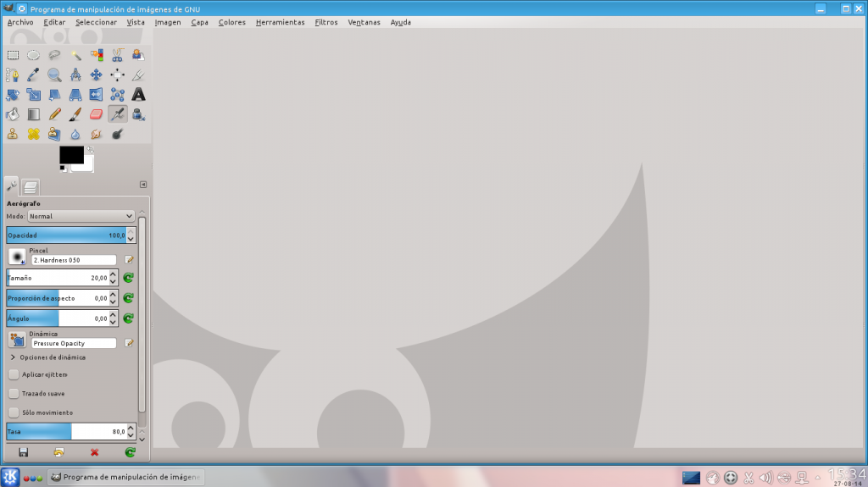Screen dimensions: 868x487
Task: Select the Eraser tool
Action: [x=97, y=114]
